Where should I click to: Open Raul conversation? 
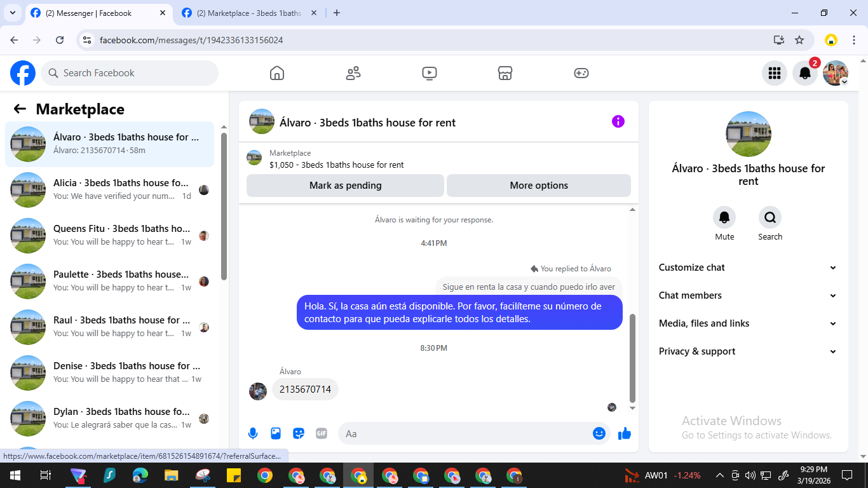point(110,327)
